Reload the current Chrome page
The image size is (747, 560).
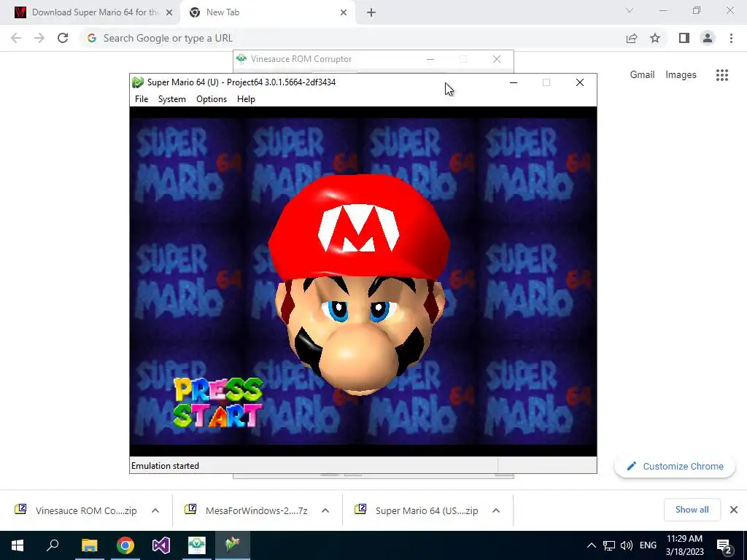[x=63, y=38]
